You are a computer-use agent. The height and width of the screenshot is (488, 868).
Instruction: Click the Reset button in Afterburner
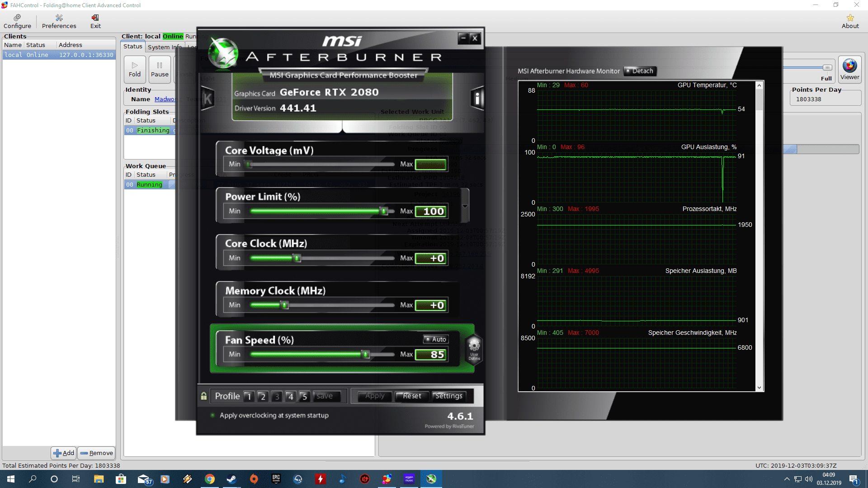click(x=411, y=396)
